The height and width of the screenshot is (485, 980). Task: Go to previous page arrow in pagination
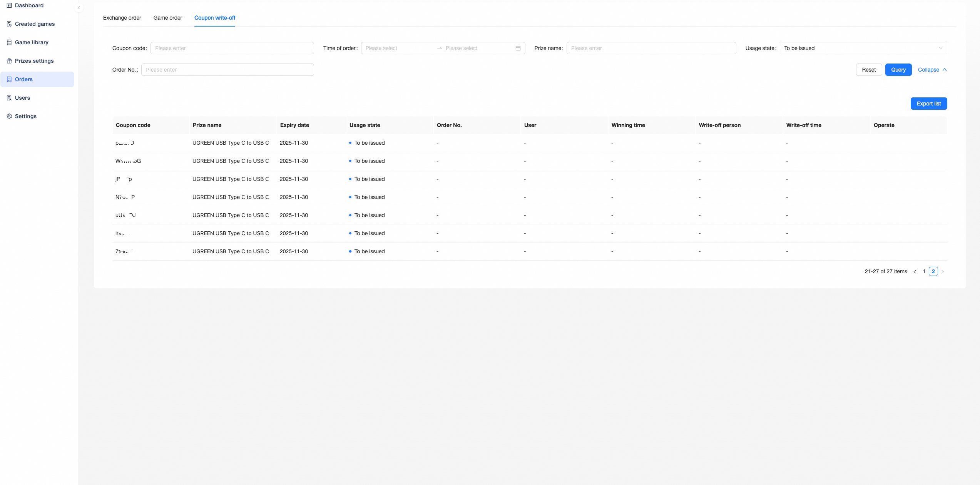point(915,272)
